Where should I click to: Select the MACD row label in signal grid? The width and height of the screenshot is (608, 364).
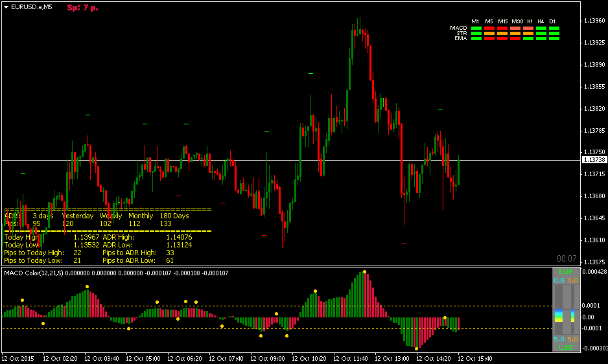pos(458,28)
